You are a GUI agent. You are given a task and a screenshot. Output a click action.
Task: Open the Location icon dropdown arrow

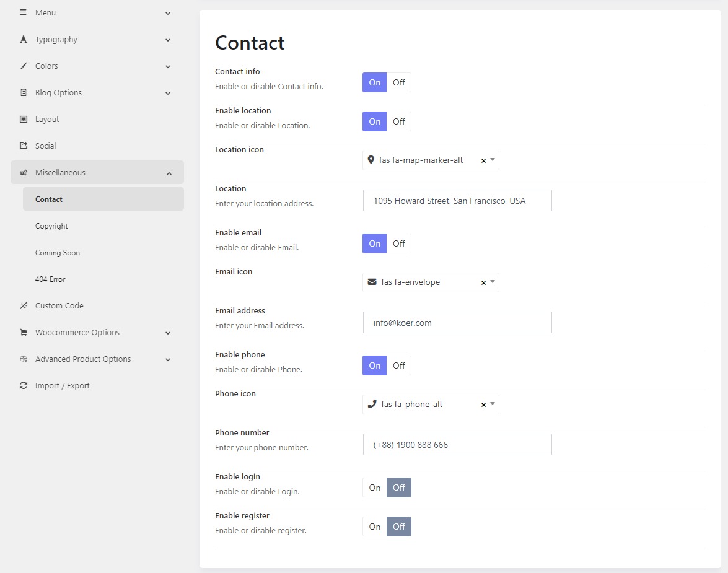[x=493, y=160]
